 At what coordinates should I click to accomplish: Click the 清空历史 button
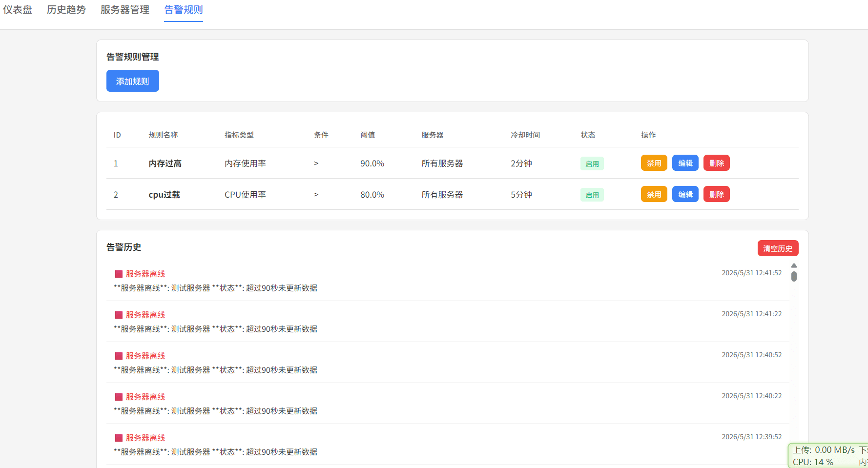point(778,248)
